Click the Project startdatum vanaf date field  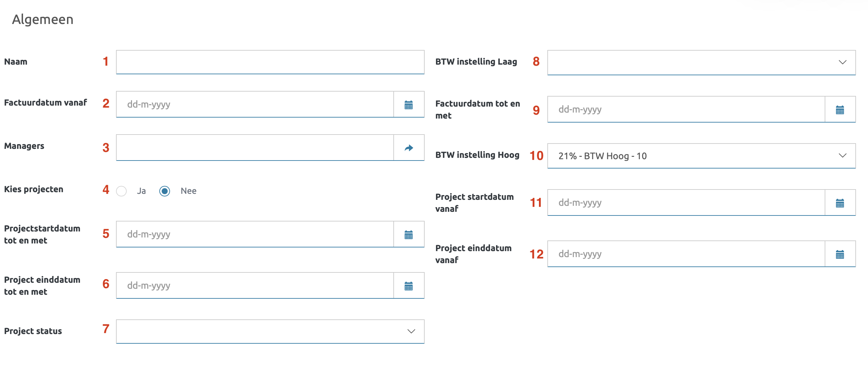(686, 203)
